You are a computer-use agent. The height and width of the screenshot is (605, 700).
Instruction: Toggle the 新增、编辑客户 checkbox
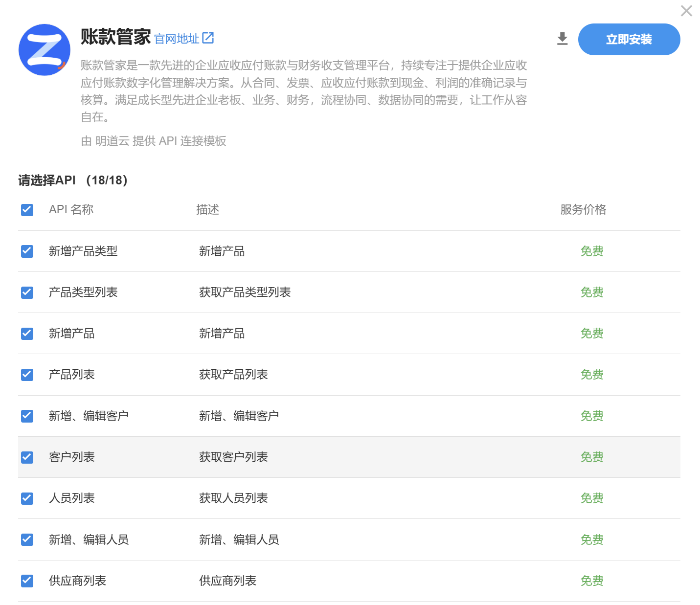(27, 416)
